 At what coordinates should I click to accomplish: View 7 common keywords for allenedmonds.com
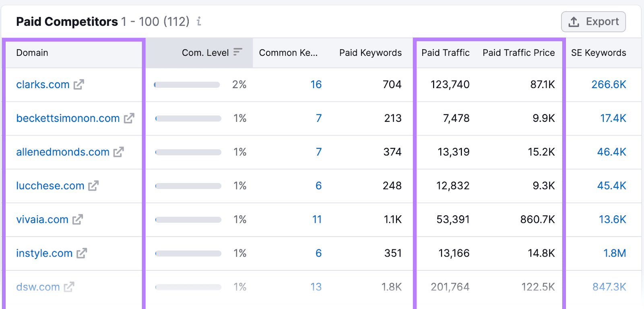point(319,152)
